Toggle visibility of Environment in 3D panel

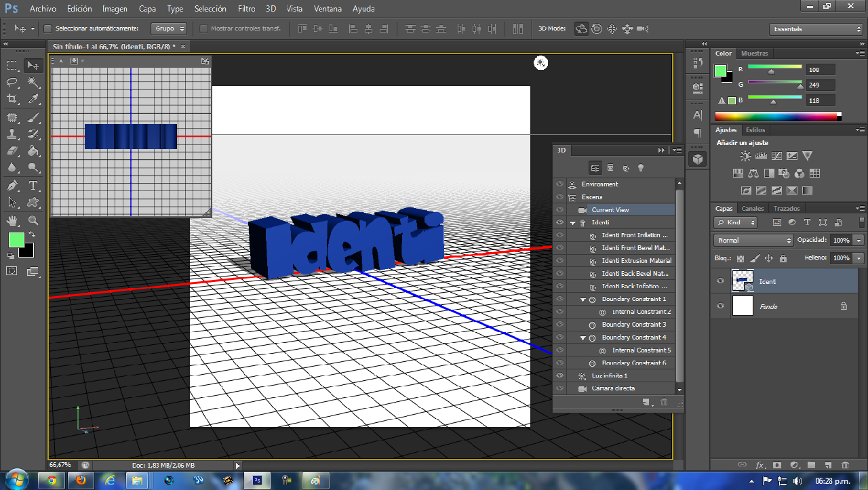coord(559,184)
